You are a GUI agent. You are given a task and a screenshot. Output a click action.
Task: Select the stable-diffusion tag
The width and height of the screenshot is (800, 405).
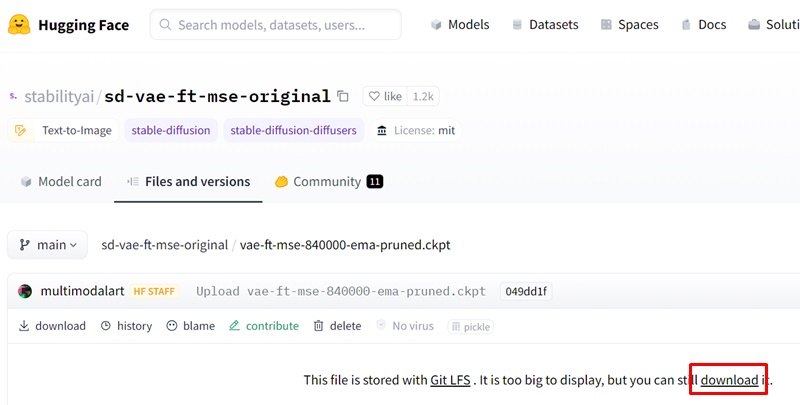point(171,131)
